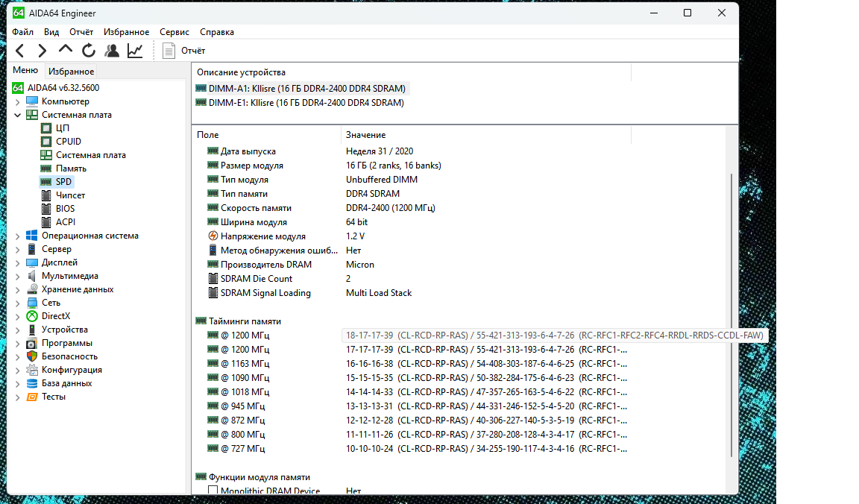
Task: Switch to the Избранное sidebar tab
Action: (x=72, y=72)
